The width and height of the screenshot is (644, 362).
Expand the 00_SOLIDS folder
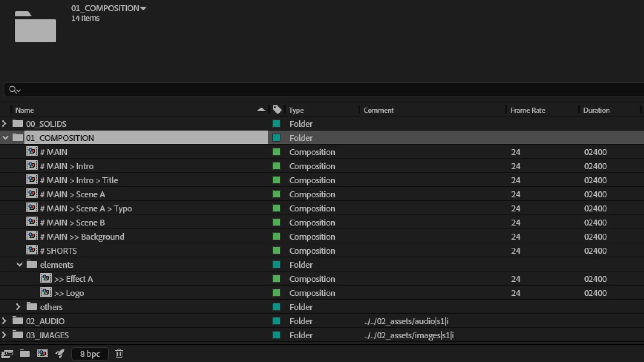(x=4, y=124)
